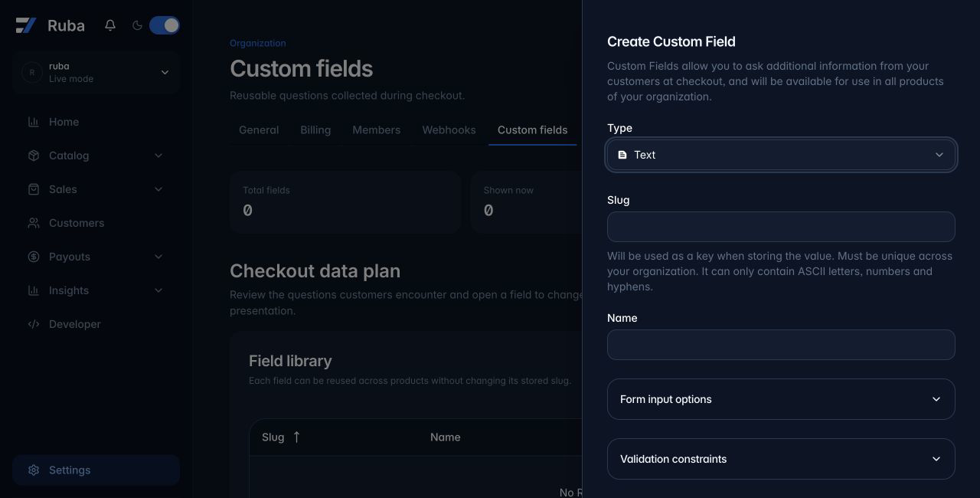The image size is (980, 498).
Task: Click the Settings gear icon
Action: tap(34, 470)
